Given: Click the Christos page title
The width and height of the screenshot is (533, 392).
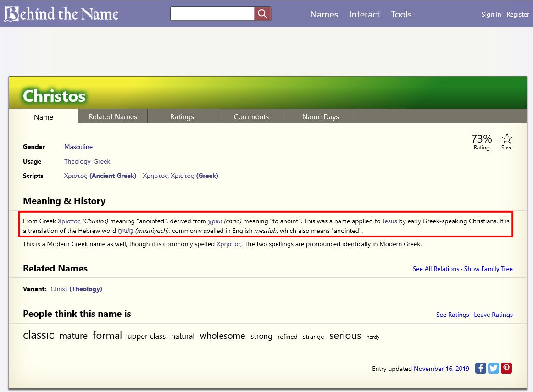Looking at the screenshot, I should click(x=55, y=96).
